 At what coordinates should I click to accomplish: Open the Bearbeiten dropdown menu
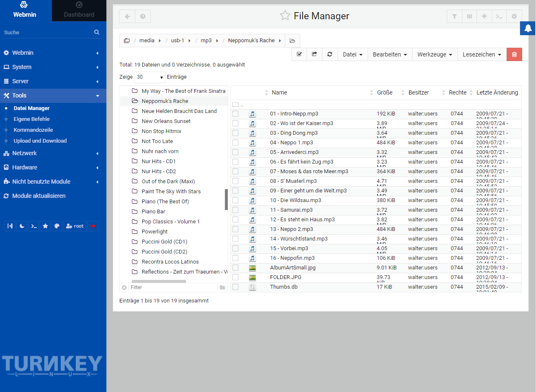(390, 54)
